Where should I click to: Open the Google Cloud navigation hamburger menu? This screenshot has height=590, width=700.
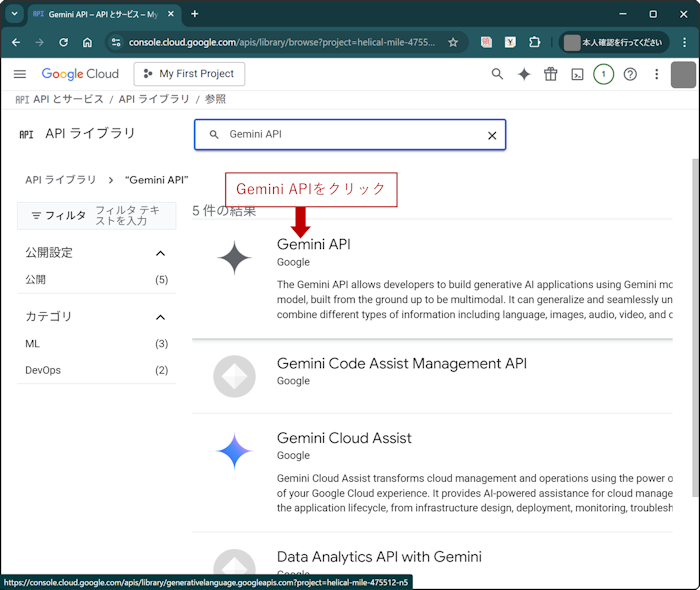[x=20, y=74]
